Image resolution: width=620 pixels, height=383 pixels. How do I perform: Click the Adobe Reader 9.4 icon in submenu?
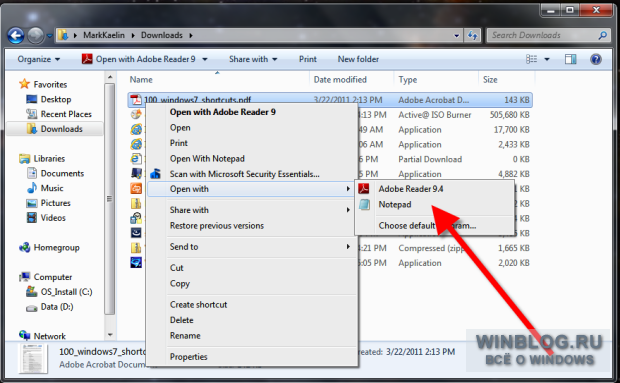364,189
